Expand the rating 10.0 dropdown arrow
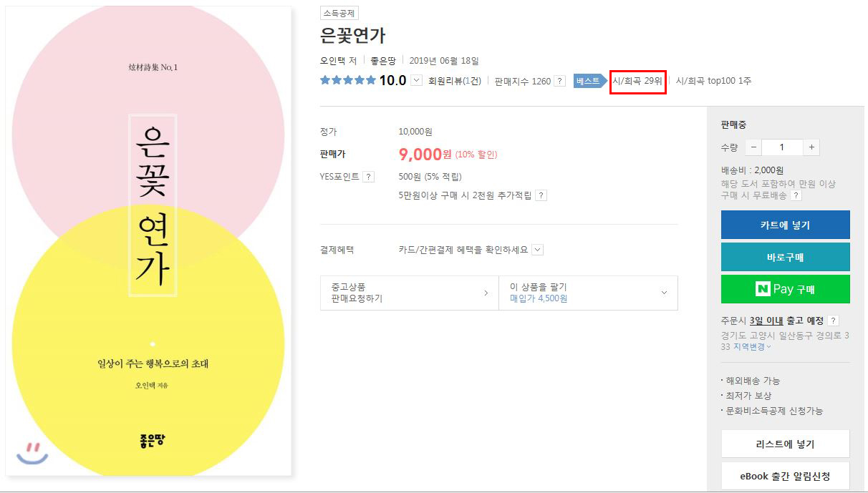868x493 pixels. pyautogui.click(x=417, y=80)
